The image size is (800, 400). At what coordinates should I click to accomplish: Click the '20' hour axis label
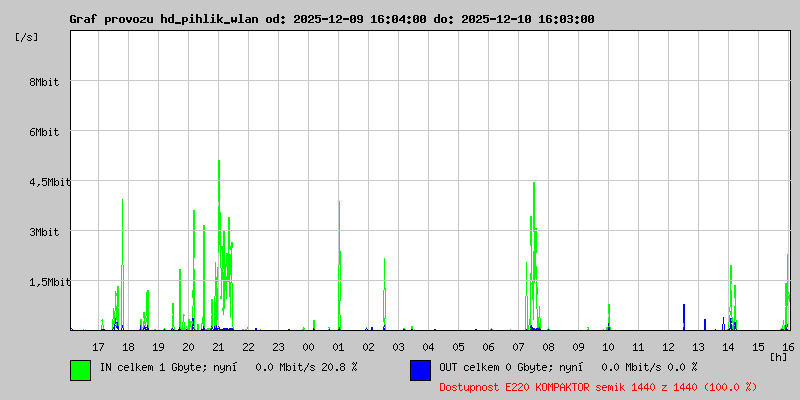[188, 347]
